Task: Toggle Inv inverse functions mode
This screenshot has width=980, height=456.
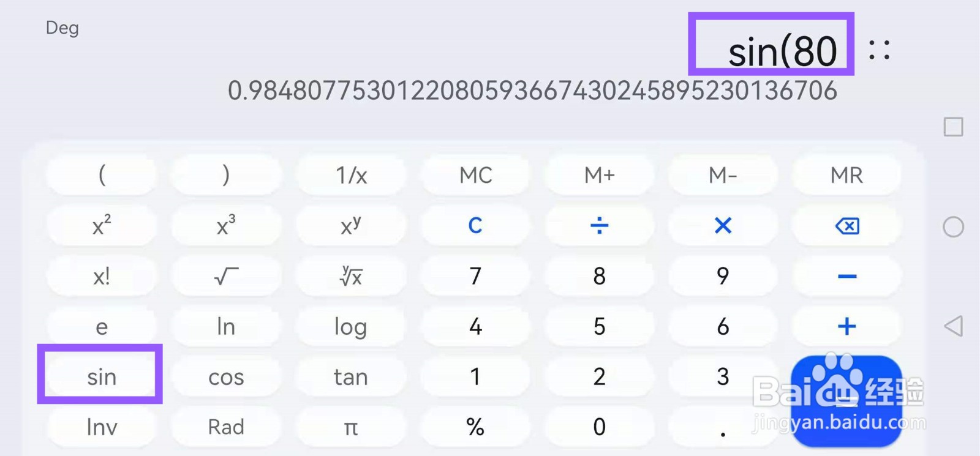Action: pos(102,427)
